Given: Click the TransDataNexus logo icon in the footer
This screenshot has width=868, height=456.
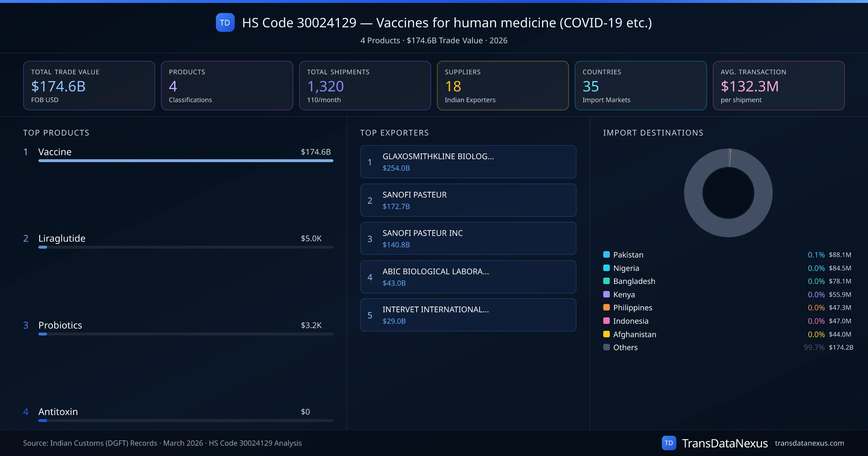Looking at the screenshot, I should point(669,443).
